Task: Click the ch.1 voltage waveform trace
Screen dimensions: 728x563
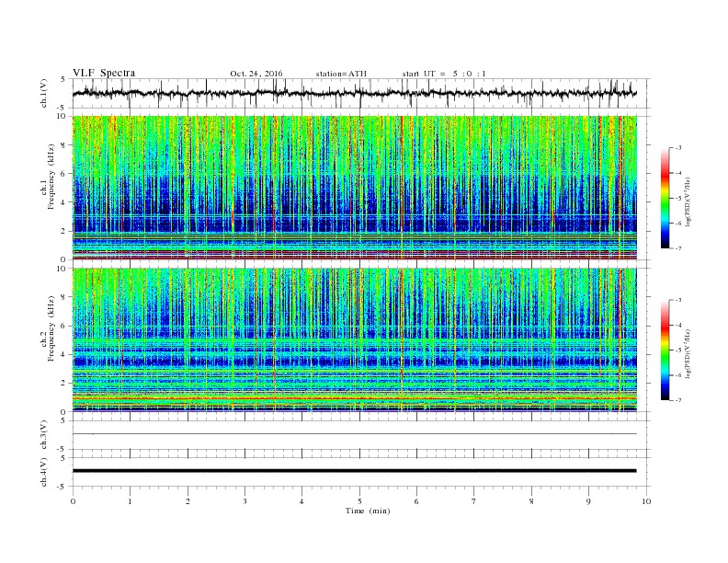Action: click(x=354, y=93)
